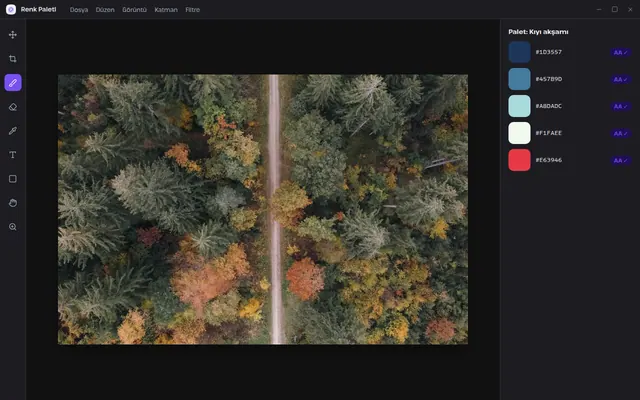Open the Görüntü menu
640x400 pixels.
click(x=134, y=9)
